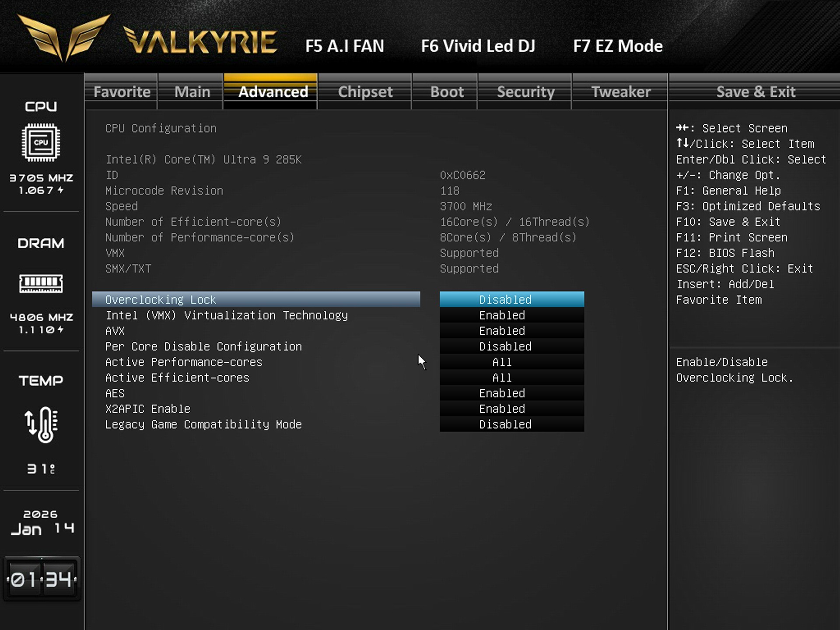Screen dimensions: 840x630
Task: Switch to the Chipset tab
Action: tap(365, 92)
